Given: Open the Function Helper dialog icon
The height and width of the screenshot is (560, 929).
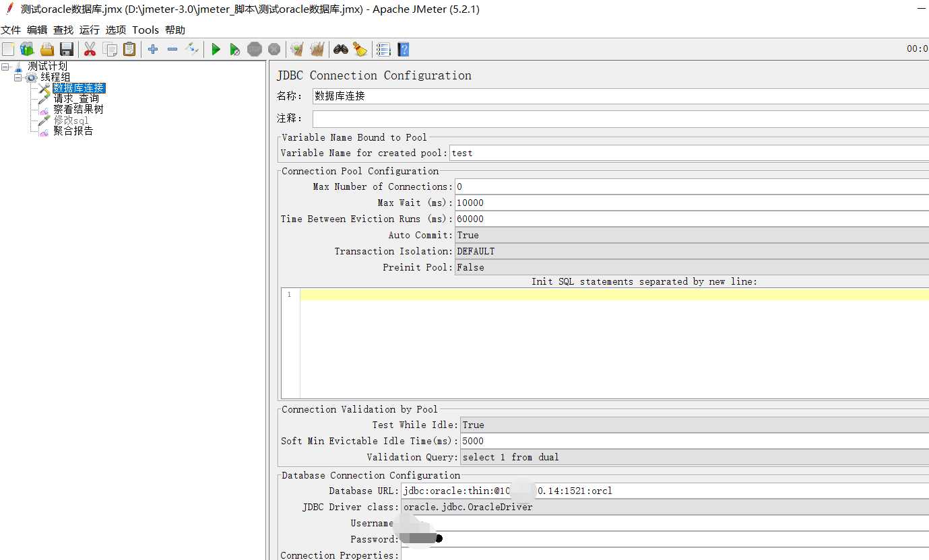Looking at the screenshot, I should coord(383,49).
